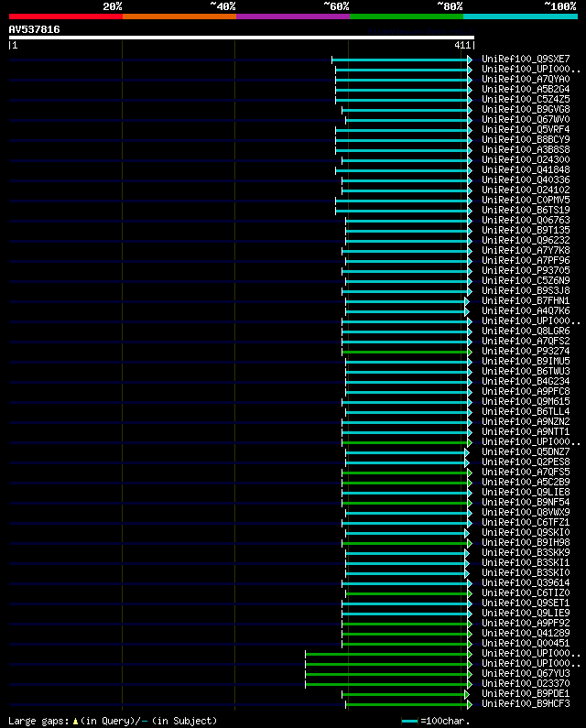The width and height of the screenshot is (586, 728).
Task: Pick the UniRef100_B9NF54 subject label
Action: pos(526,503)
